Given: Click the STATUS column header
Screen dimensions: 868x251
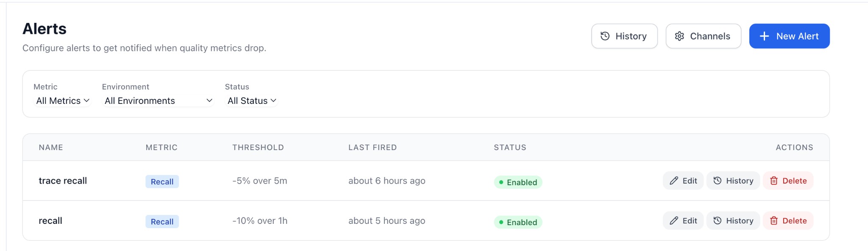Looking at the screenshot, I should tap(510, 147).
